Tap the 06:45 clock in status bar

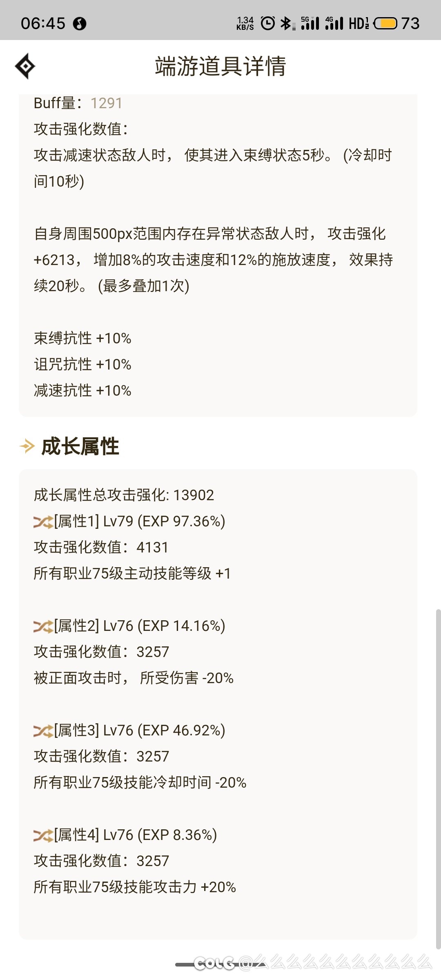[x=43, y=24]
